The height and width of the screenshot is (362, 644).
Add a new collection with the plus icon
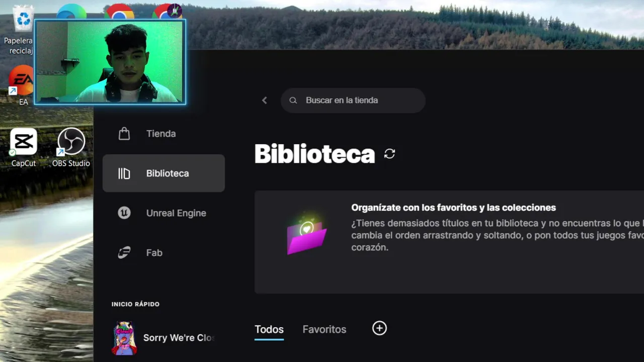coord(379,328)
